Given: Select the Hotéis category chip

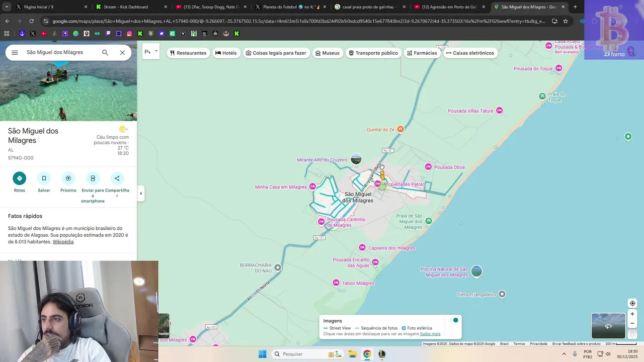Looking at the screenshot, I should [226, 53].
